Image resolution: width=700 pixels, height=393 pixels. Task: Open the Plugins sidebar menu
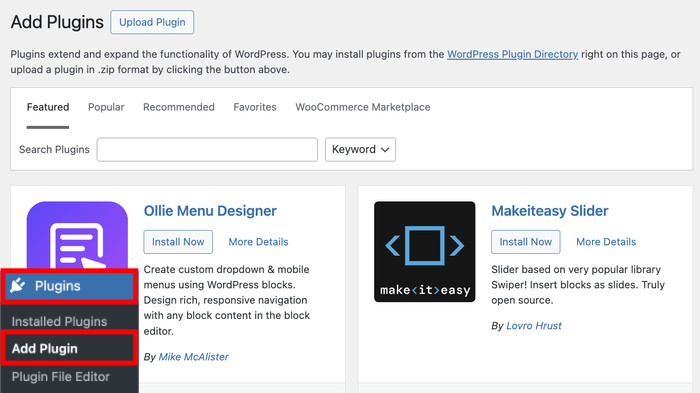point(69,286)
